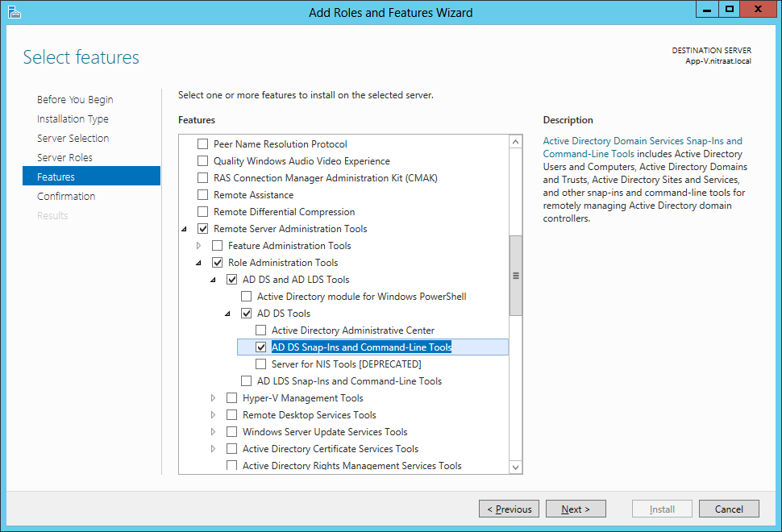Collapse the AD DS Tools node
The image size is (782, 532).
point(227,314)
